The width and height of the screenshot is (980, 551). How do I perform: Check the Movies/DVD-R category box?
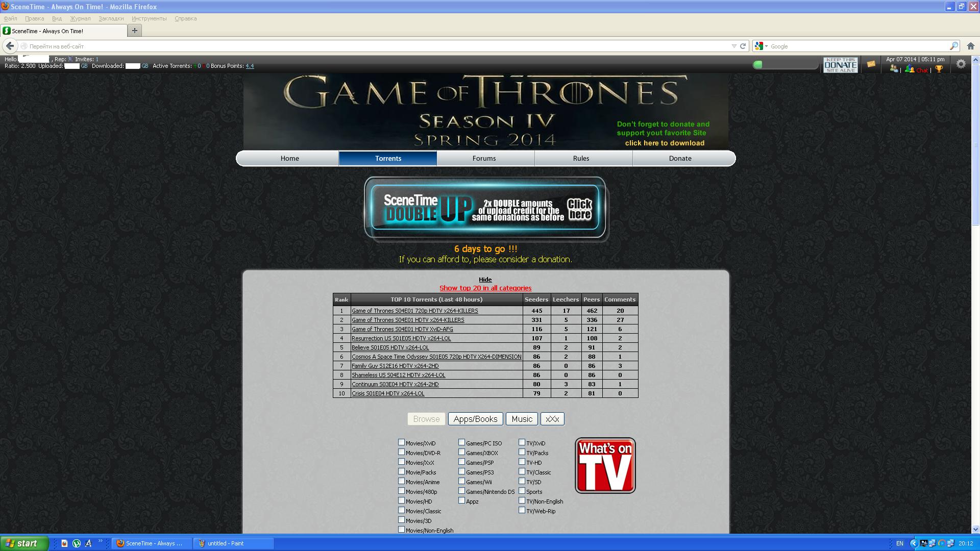click(401, 452)
